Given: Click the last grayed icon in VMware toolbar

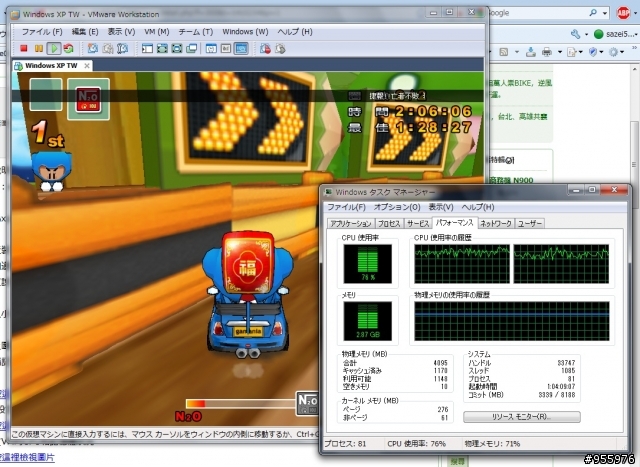Looking at the screenshot, I should 280,49.
